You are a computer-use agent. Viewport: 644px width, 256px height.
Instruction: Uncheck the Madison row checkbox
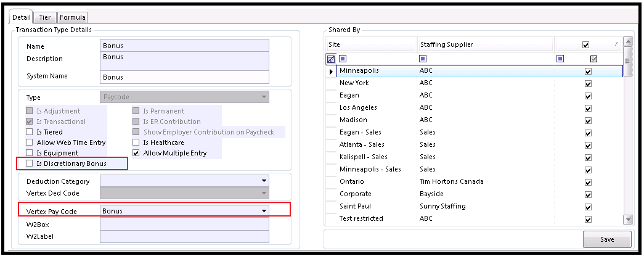point(588,120)
